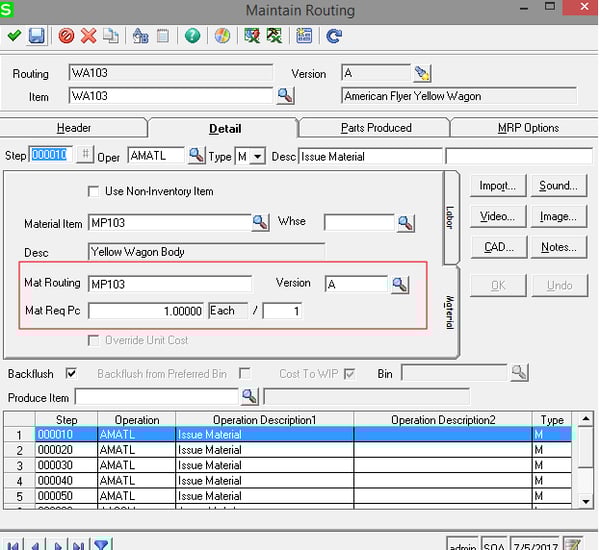
Task: Open the Material Item lookup magnifier
Action: pos(260,223)
